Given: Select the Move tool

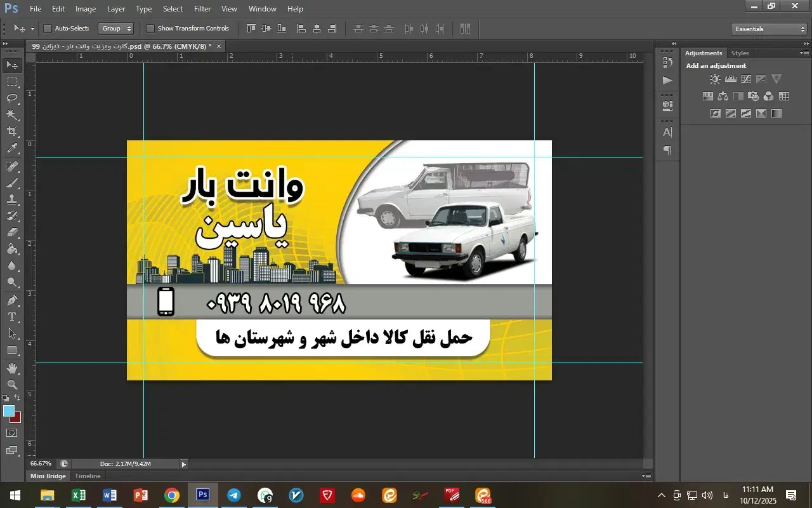Looking at the screenshot, I should pos(11,64).
